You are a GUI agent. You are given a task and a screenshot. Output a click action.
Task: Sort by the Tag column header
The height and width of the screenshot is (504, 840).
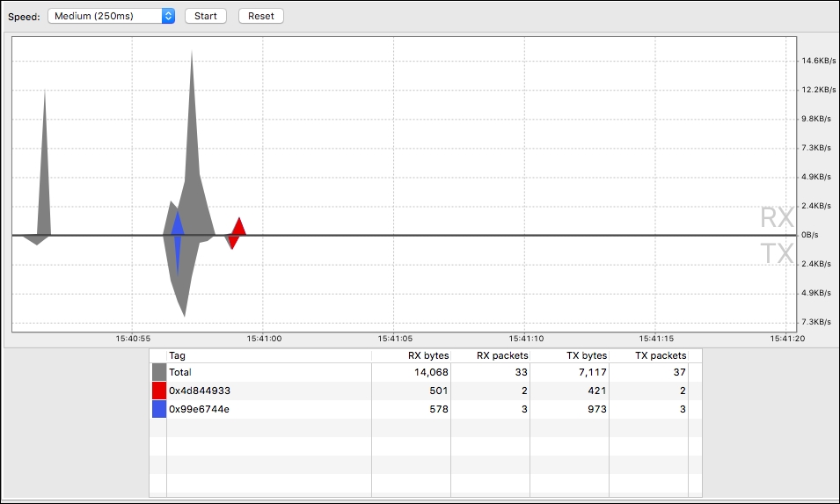(x=268, y=356)
